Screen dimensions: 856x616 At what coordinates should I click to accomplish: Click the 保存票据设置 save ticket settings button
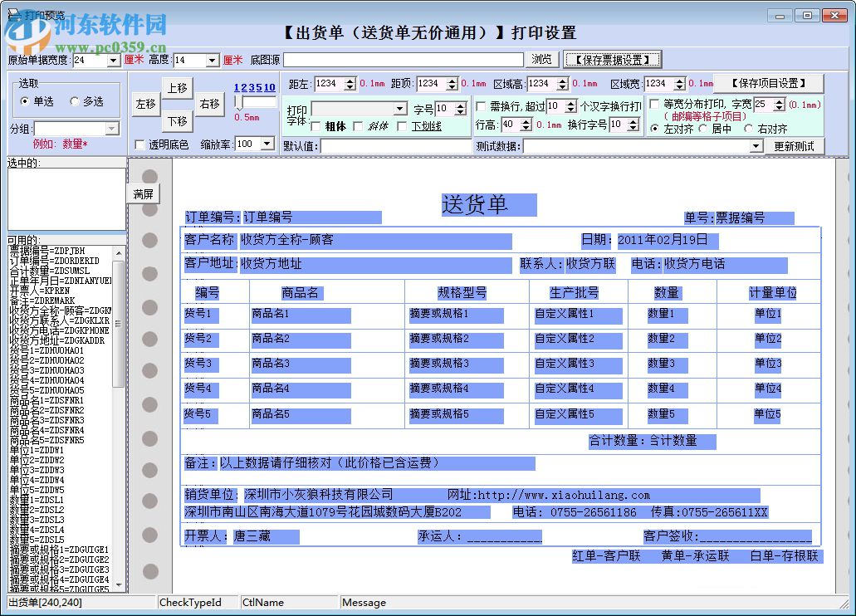tap(613, 58)
